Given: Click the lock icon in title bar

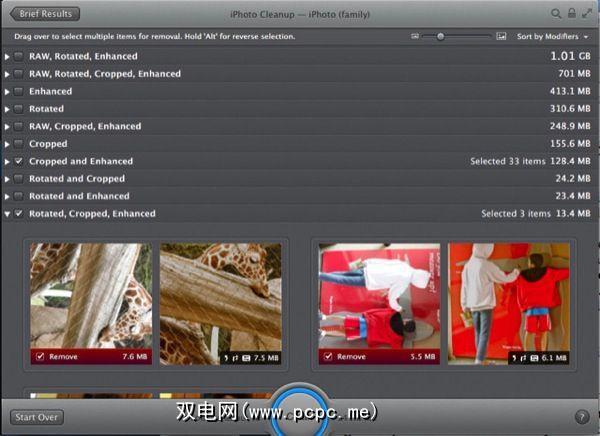Looking at the screenshot, I should tap(571, 14).
